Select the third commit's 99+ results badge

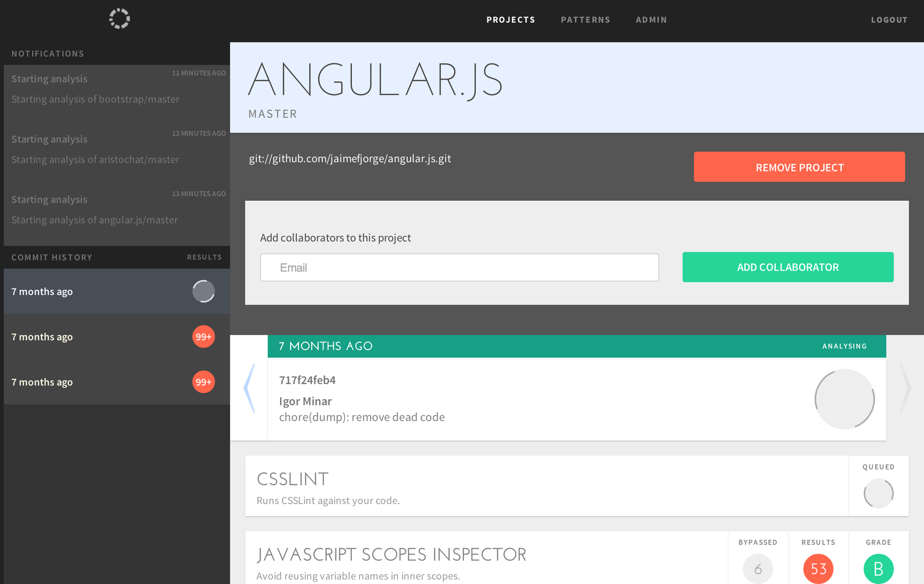coord(204,382)
